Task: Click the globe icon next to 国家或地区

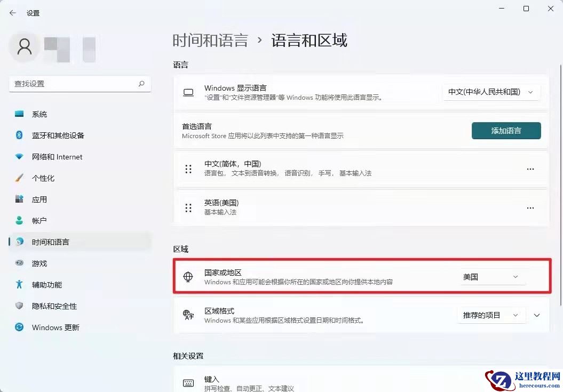Action: (188, 276)
